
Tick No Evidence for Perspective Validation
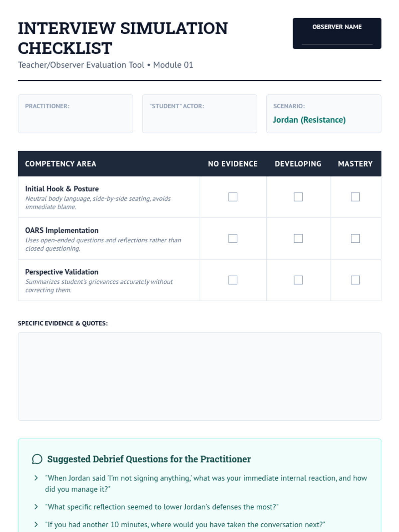coord(233,280)
